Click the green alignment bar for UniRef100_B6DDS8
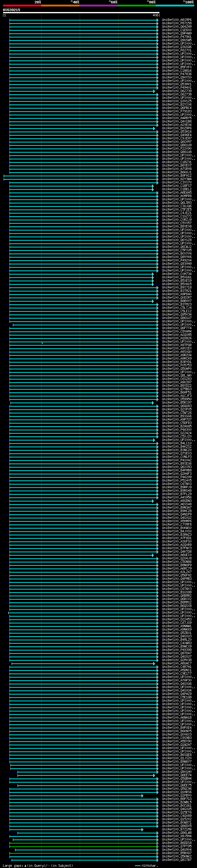This screenshot has height=868, width=197. tap(84, 843)
